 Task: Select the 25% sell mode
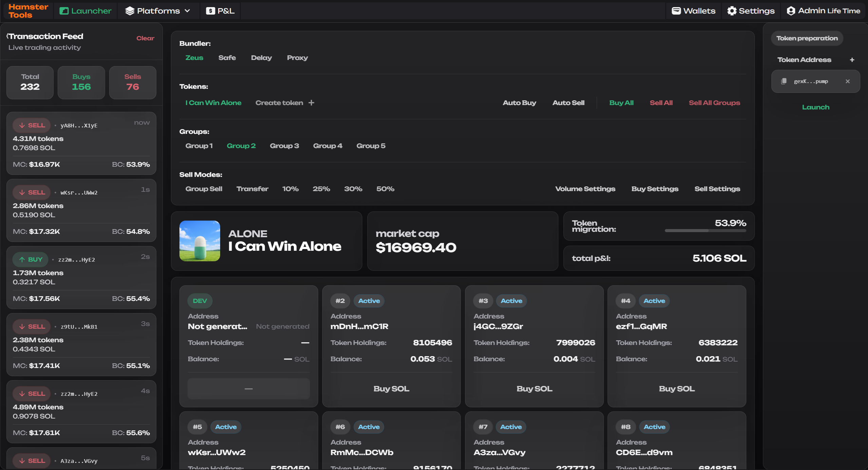tap(321, 189)
